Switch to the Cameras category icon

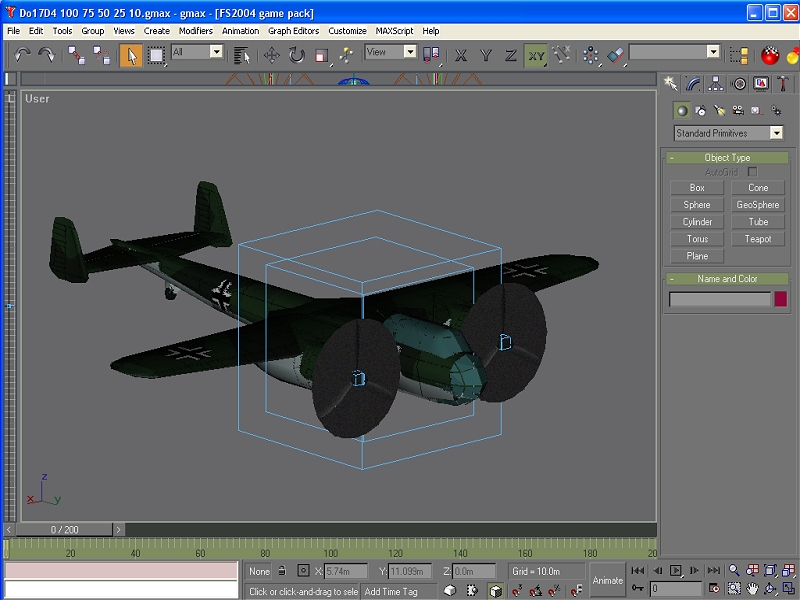738,110
